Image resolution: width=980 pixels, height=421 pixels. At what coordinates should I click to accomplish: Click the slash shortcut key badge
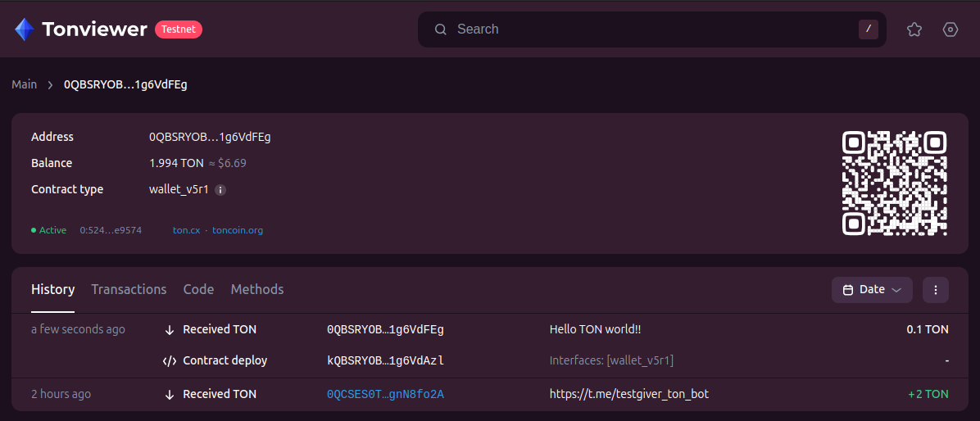[x=868, y=29]
